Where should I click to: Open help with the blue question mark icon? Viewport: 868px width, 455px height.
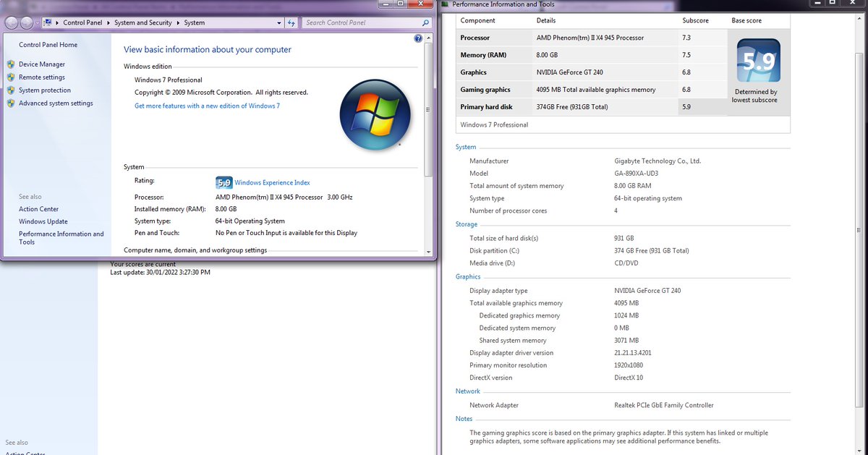[x=418, y=38]
